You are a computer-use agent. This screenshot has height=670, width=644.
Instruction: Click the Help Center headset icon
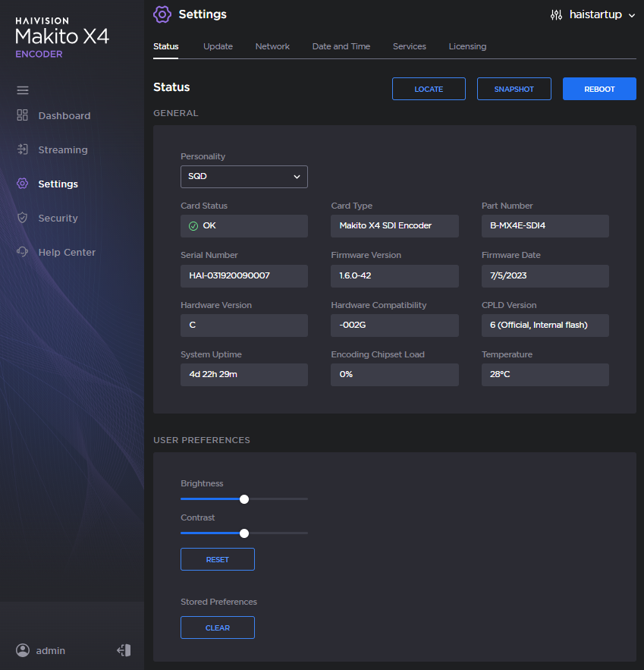(23, 252)
